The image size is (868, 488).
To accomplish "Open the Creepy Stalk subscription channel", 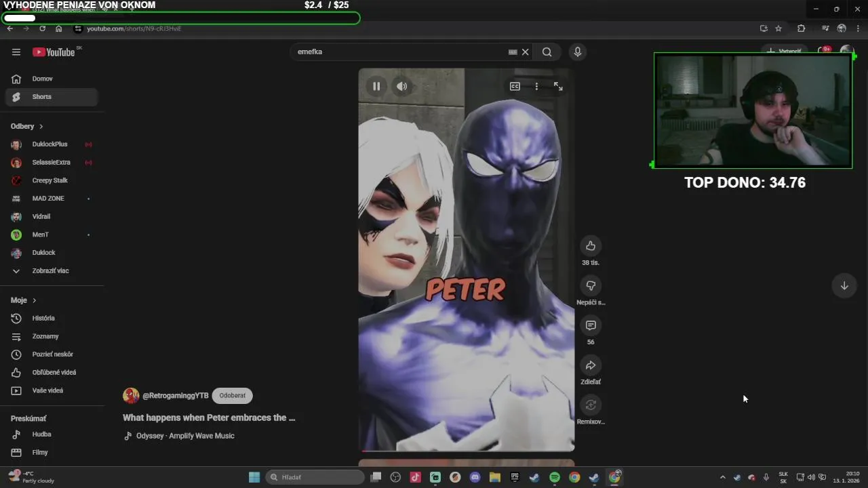I will pyautogui.click(x=52, y=180).
